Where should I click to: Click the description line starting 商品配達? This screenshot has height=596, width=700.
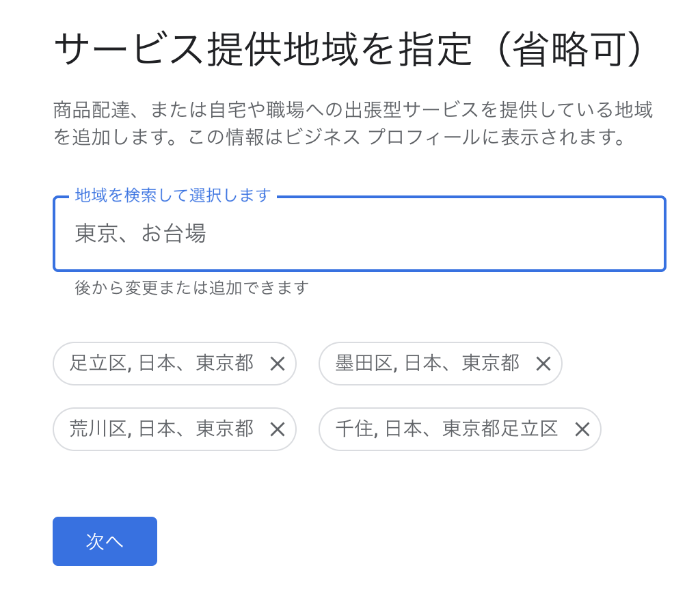tap(353, 110)
